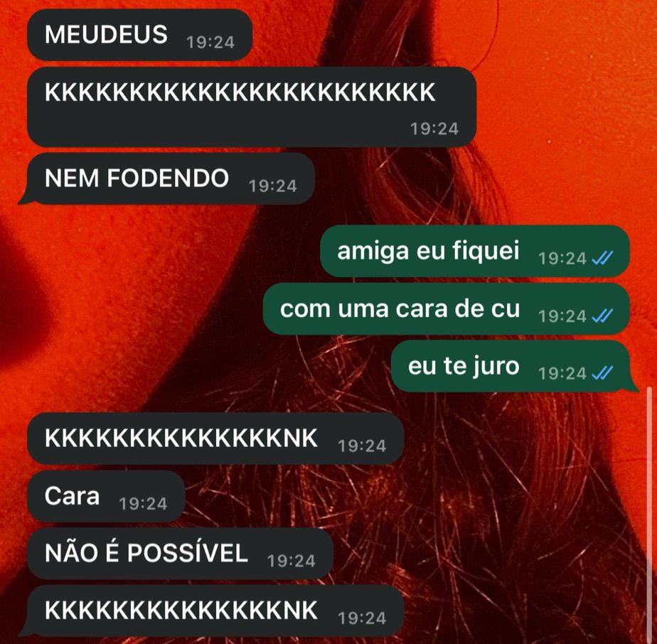The width and height of the screenshot is (657, 644).
Task: Click the 19:24 timestamp on the "MEUDEUS" message
Action: click(x=210, y=43)
